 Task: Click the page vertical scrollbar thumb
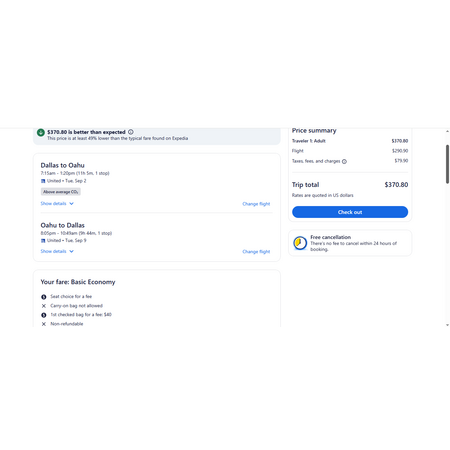[447, 164]
